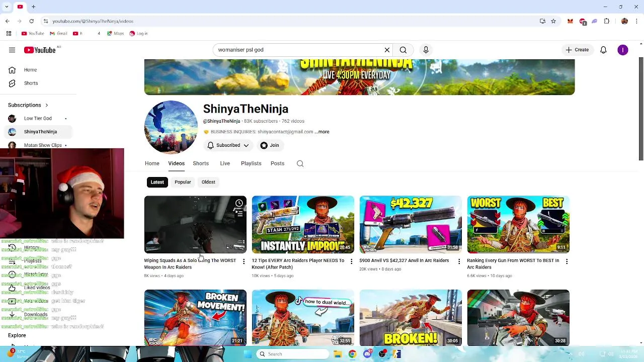644x362 pixels.
Task: Open File Explorer from taskbar
Action: click(x=338, y=354)
